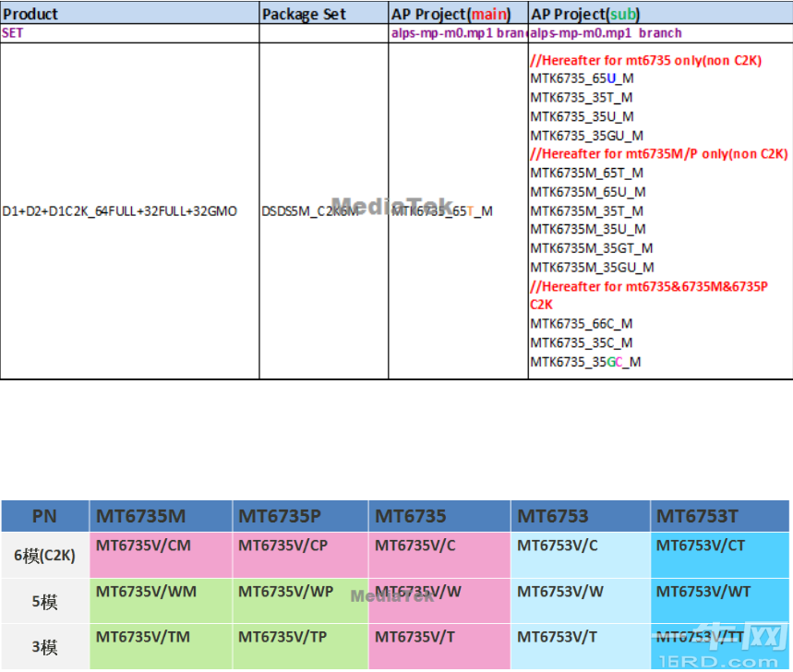Click the D1+D2+D1C2K_64FULL+32FULL+32GMO product cell
793x672 pixels.
pos(129,210)
